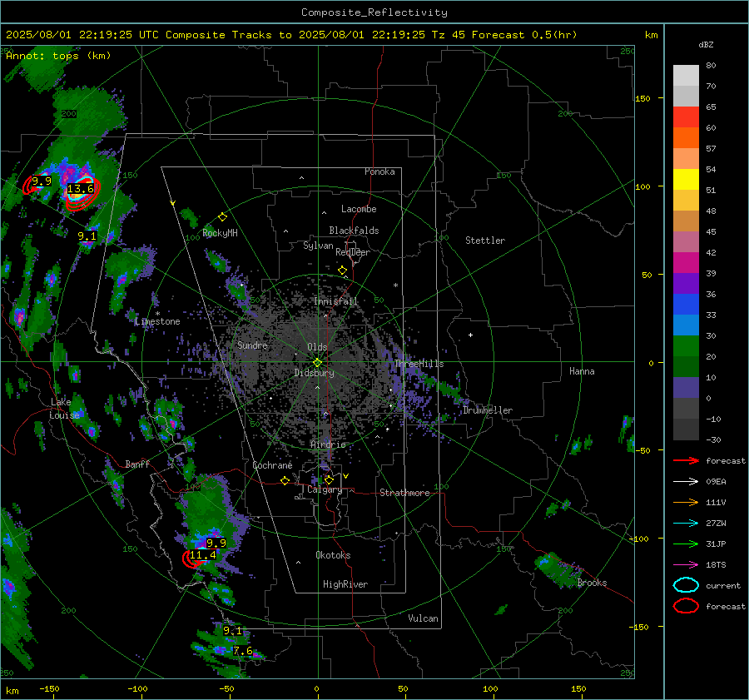Click the 'Lacombe' town label

pos(359,209)
